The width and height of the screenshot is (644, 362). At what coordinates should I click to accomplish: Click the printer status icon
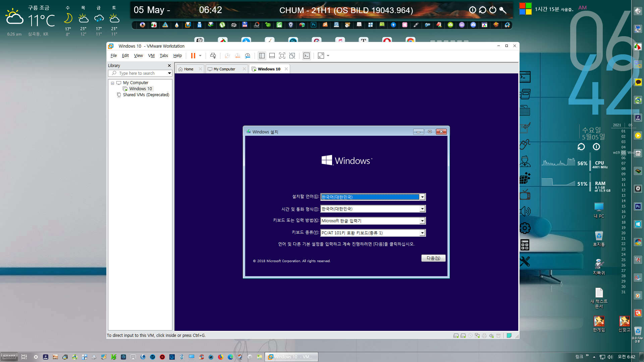484,336
